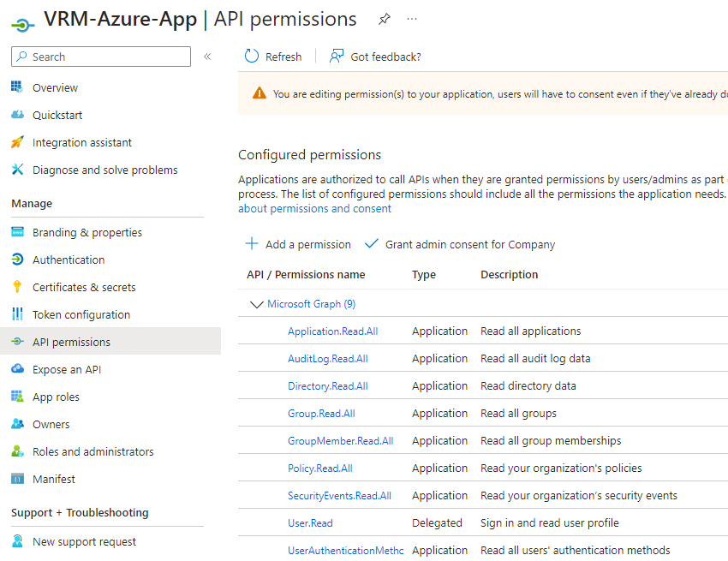Click the Expose an API cloud icon

coord(17,369)
